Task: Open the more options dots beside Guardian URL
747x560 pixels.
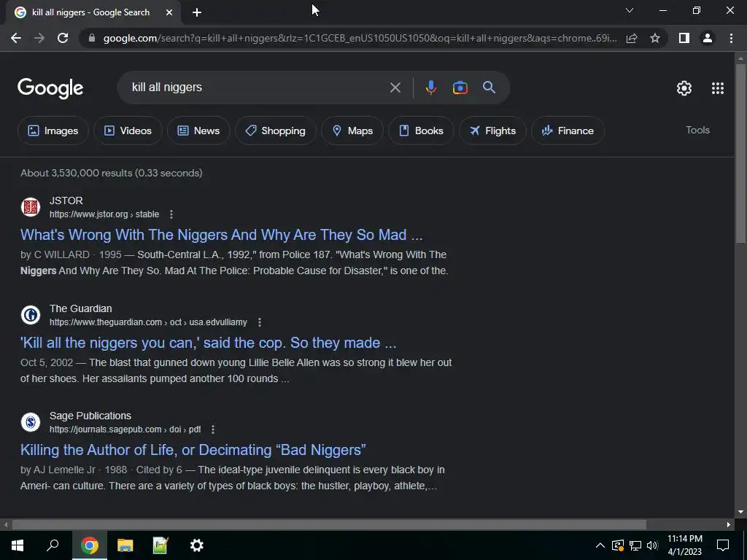Action: click(x=259, y=322)
